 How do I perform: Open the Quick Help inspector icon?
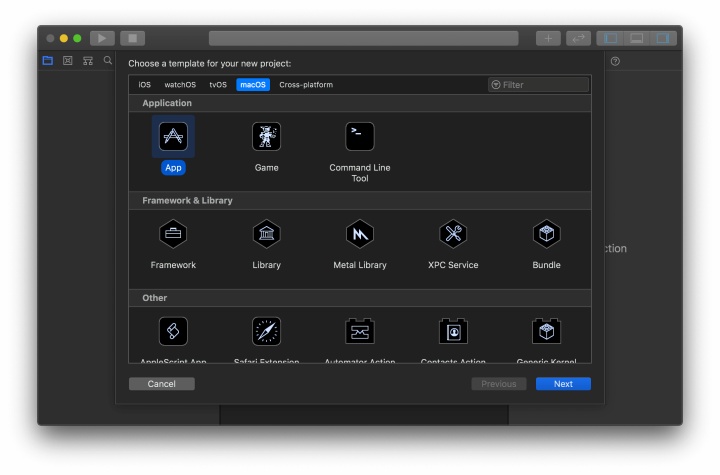(x=615, y=61)
